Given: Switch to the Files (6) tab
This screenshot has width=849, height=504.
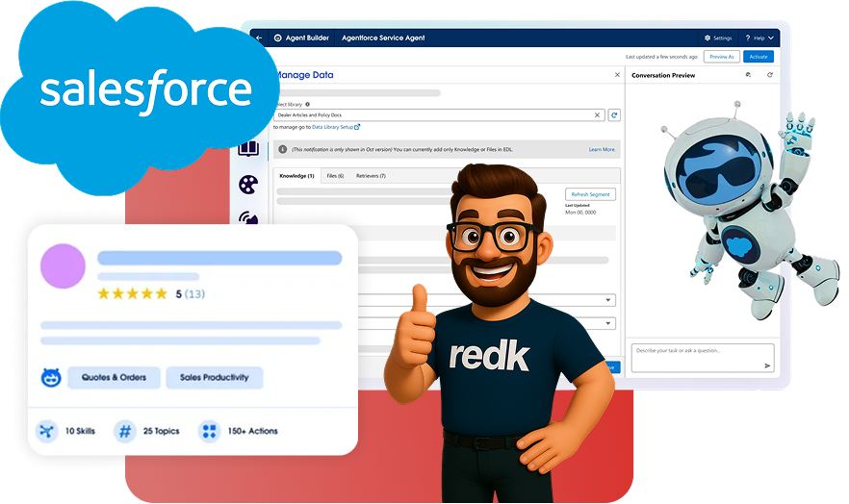Looking at the screenshot, I should tap(335, 176).
